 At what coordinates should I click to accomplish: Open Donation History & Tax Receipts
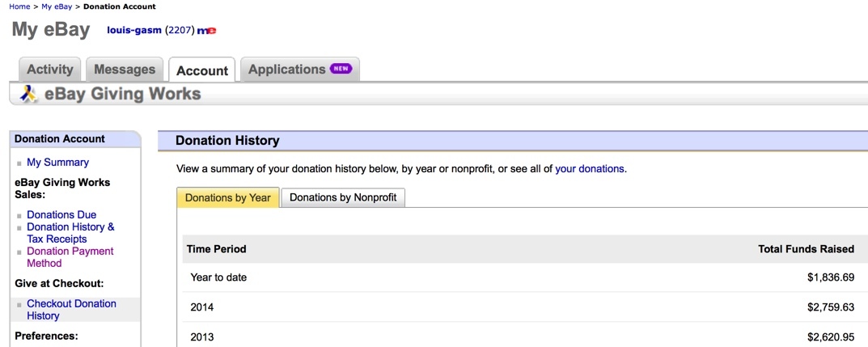(70, 233)
